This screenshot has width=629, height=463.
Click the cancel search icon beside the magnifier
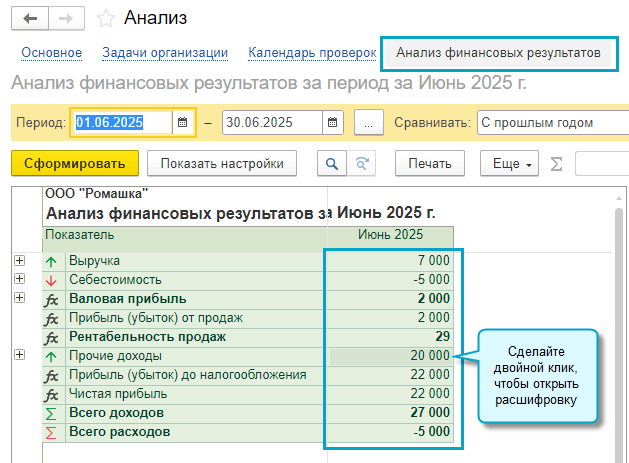[x=362, y=163]
